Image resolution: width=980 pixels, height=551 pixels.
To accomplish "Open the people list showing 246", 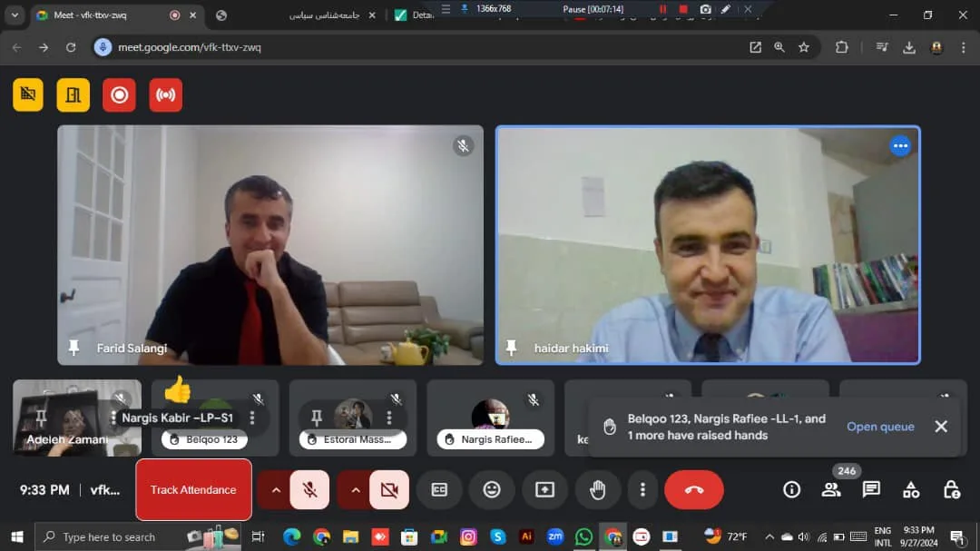I will 831,490.
